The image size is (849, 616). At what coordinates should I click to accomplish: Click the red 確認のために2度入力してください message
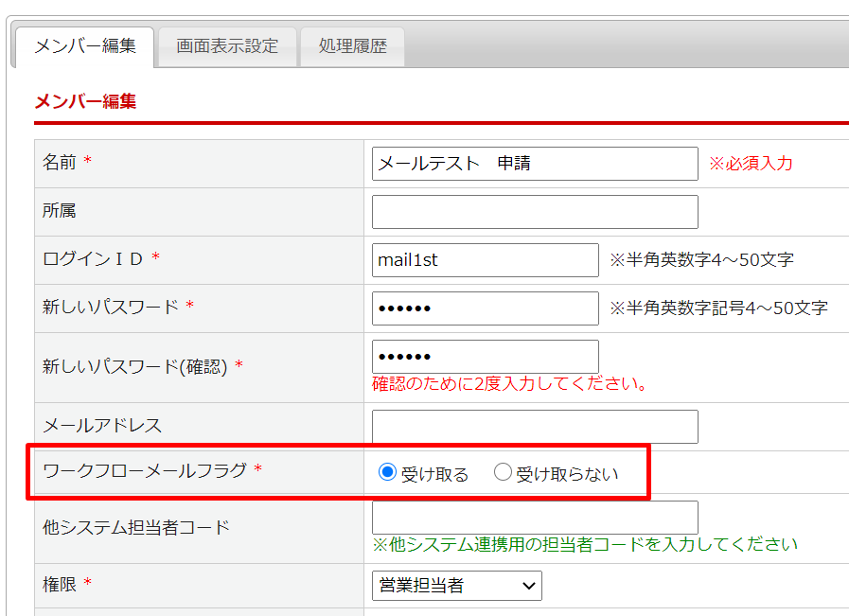pos(509,384)
